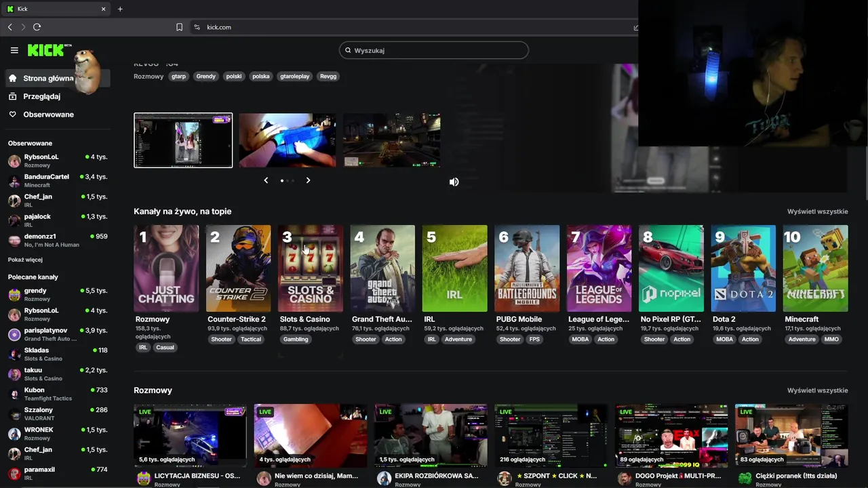Bookmark the current page
This screenshot has height=488, width=868.
point(179,27)
